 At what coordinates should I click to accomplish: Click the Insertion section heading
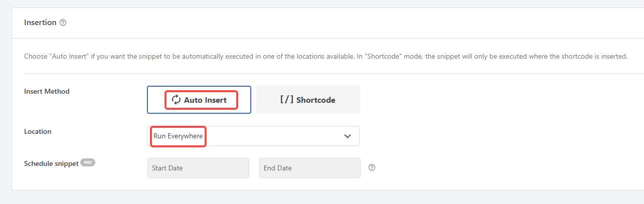[x=40, y=23]
